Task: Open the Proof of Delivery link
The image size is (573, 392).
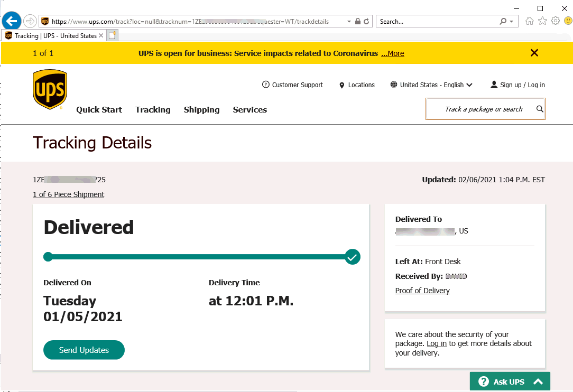Action: click(422, 291)
